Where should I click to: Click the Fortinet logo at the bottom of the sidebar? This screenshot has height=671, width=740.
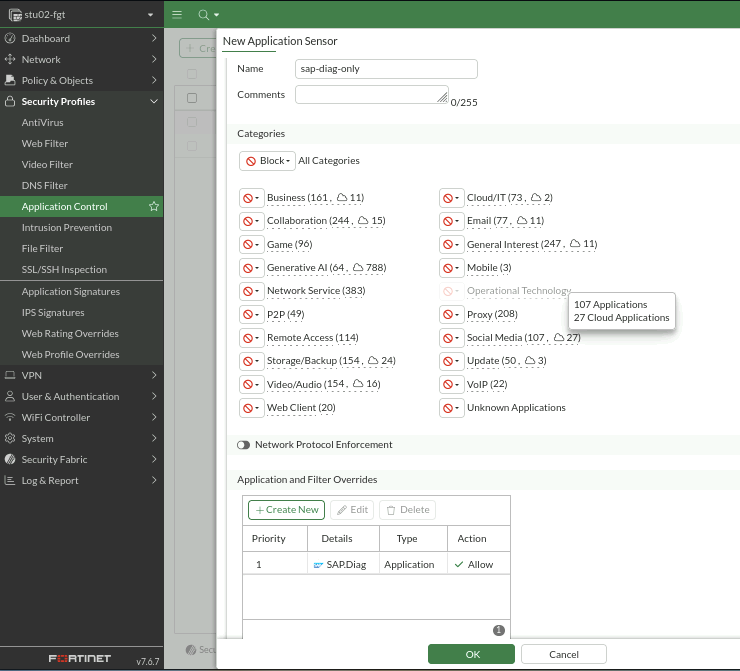(x=80, y=658)
